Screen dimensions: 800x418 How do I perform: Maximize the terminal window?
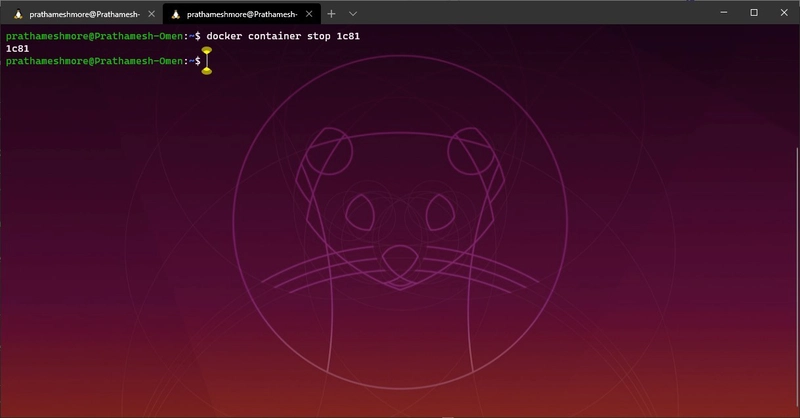pos(754,12)
